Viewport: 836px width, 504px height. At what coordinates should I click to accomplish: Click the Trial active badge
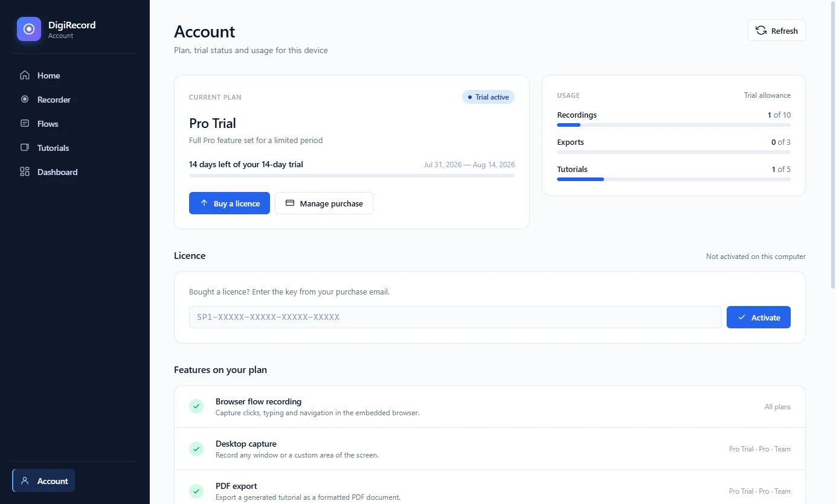tap(488, 97)
